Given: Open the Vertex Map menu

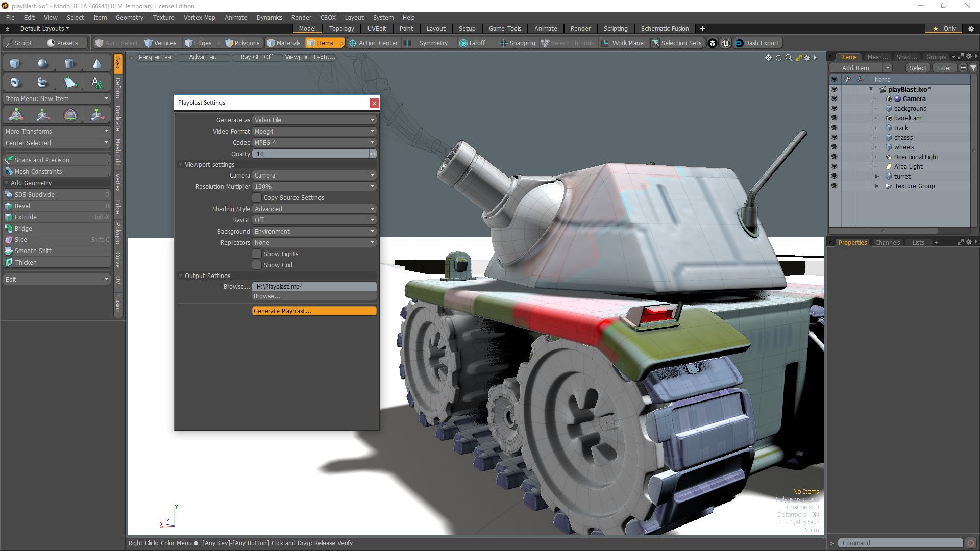Looking at the screenshot, I should point(199,17).
